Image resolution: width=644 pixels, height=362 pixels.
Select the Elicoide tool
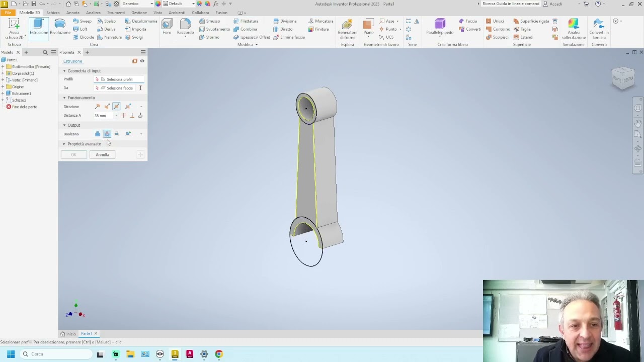point(83,37)
